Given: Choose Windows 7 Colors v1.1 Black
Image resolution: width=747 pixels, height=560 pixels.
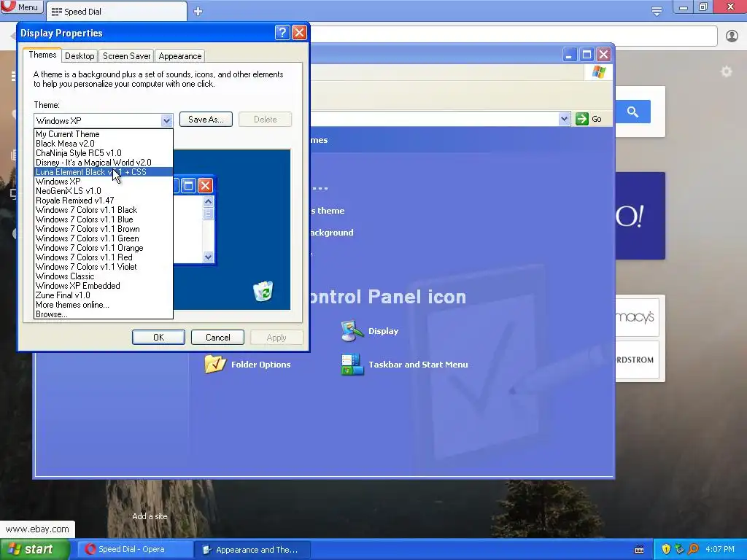Looking at the screenshot, I should pyautogui.click(x=104, y=210).
